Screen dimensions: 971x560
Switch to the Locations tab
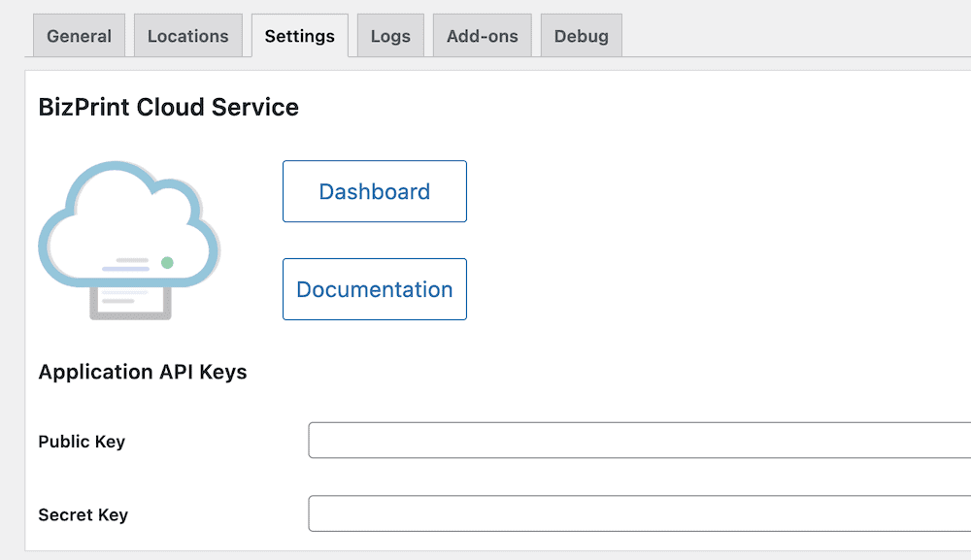point(188,36)
